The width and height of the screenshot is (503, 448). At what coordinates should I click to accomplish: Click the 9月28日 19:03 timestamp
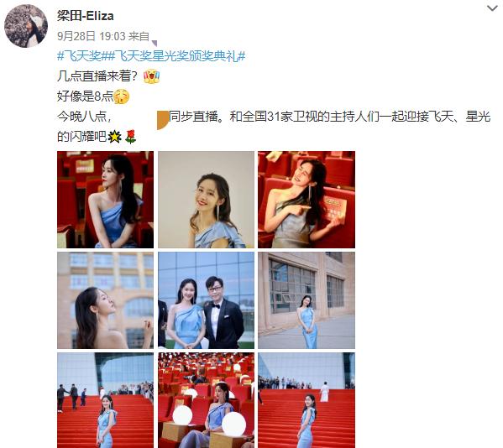point(92,36)
